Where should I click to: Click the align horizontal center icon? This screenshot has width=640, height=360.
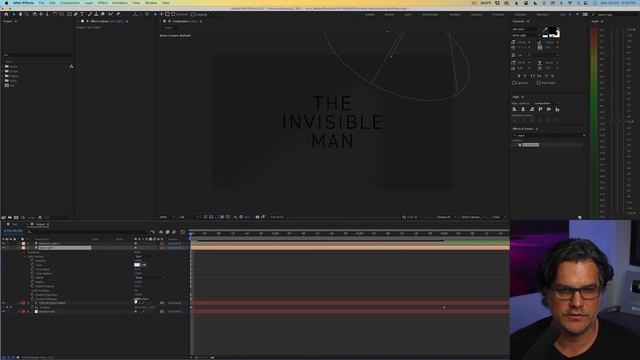(x=523, y=109)
